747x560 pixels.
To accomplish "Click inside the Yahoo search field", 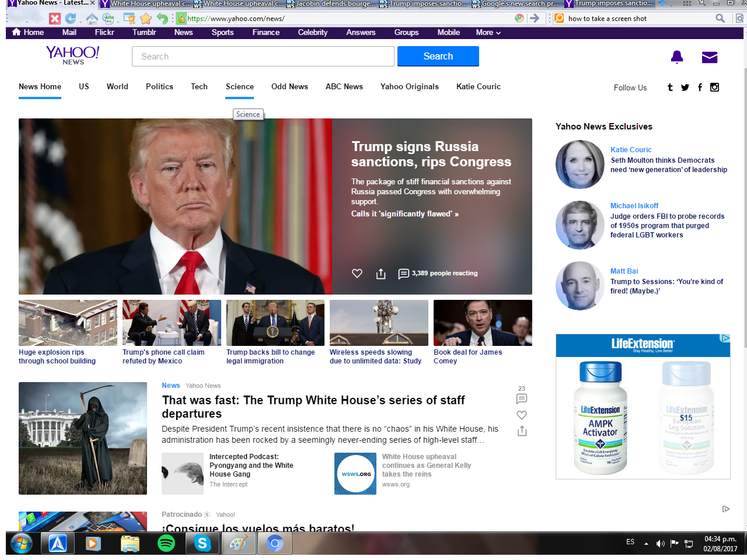I will (x=263, y=56).
